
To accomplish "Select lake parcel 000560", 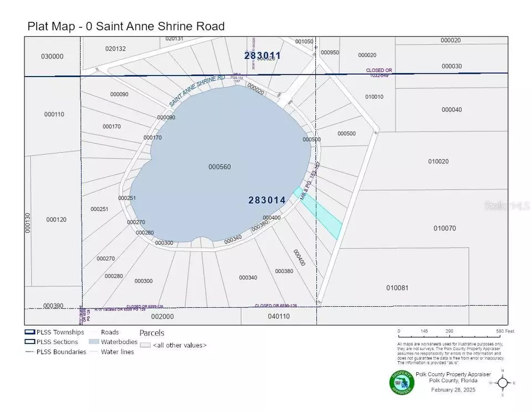I will (219, 166).
